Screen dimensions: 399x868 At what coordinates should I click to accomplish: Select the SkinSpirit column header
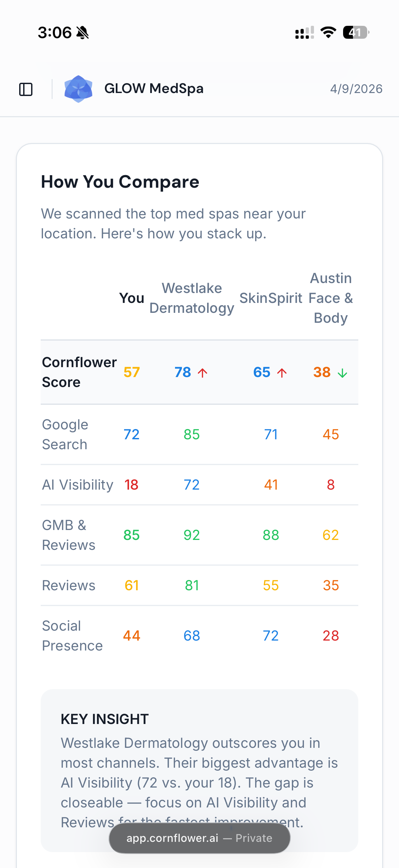coord(271,298)
